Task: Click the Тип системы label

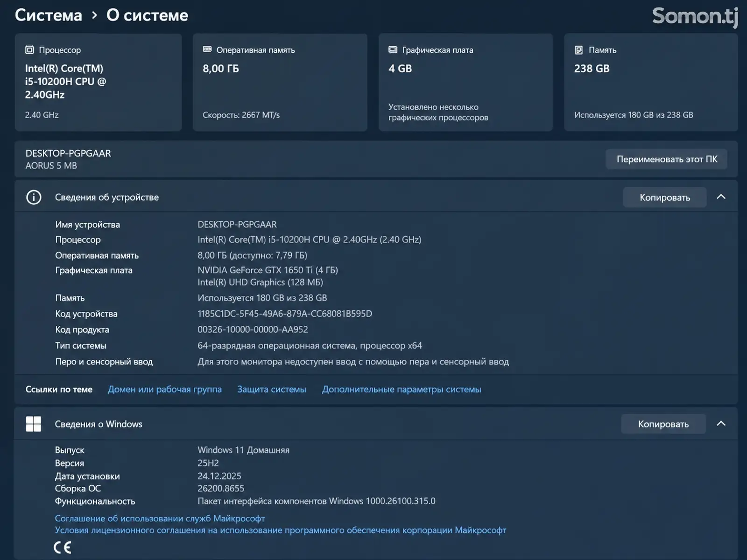Action: click(81, 346)
